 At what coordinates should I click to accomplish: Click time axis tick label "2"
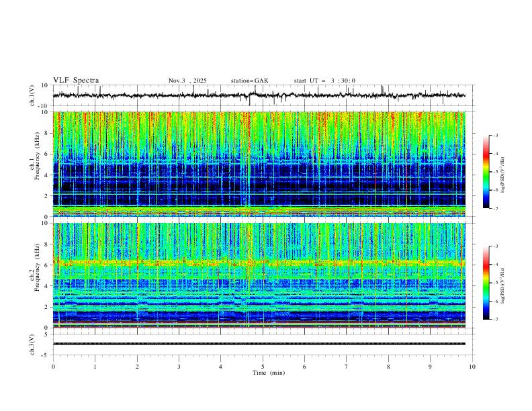click(x=137, y=367)
